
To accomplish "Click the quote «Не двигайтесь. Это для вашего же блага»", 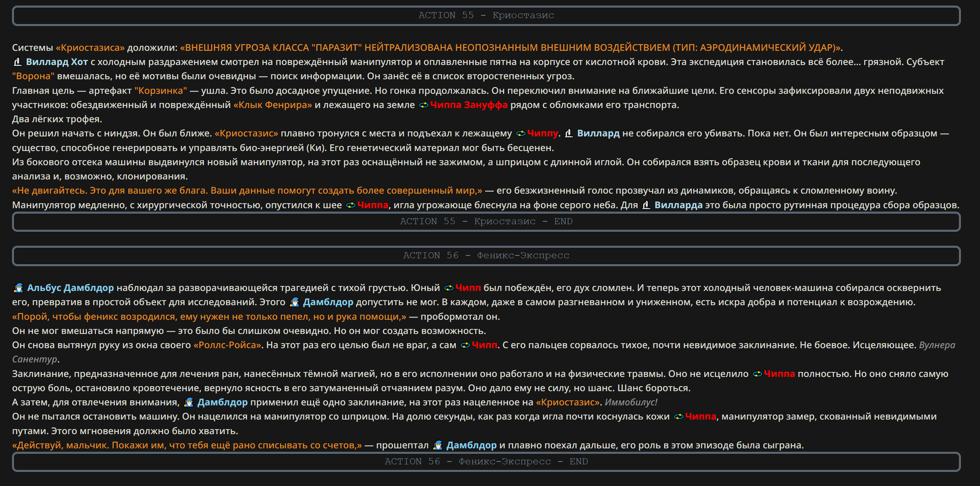I will click(110, 190).
